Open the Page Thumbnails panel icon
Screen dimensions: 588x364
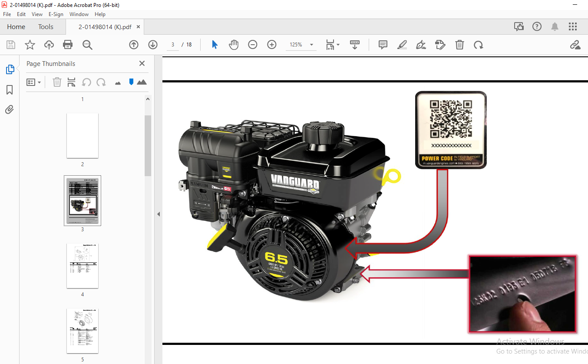(x=10, y=69)
